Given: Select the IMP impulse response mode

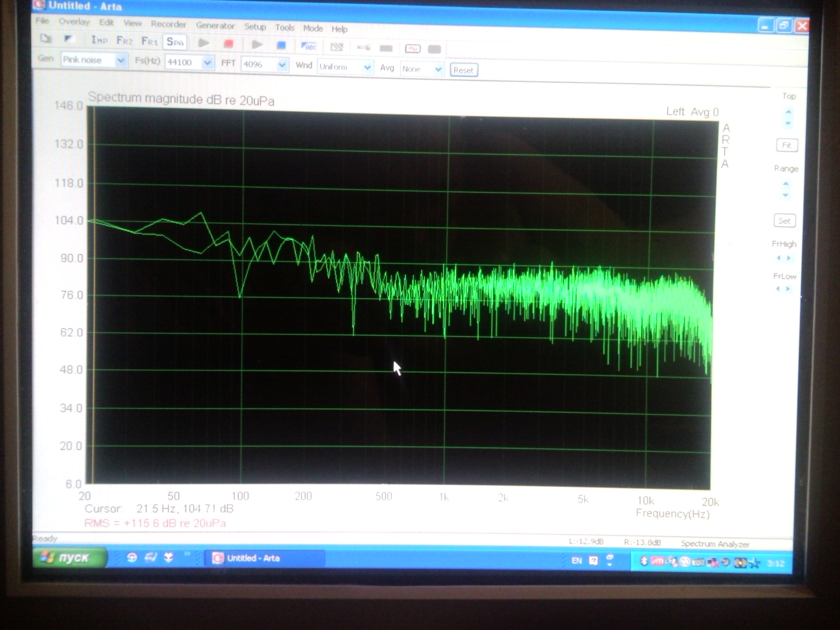Looking at the screenshot, I should (99, 40).
